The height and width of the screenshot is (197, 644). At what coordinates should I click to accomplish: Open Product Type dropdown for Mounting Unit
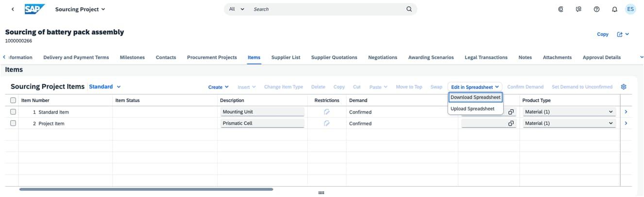click(610, 112)
